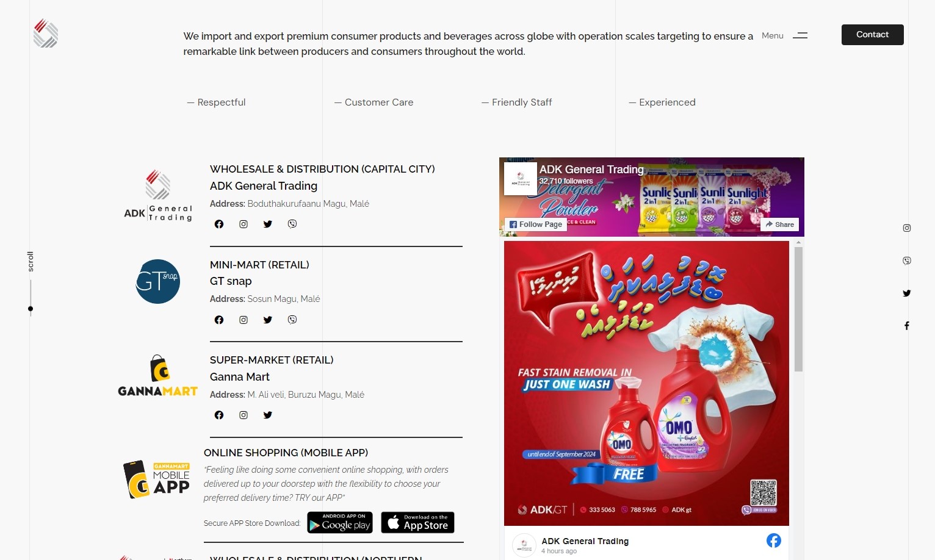Click the right sidebar Twitter icon

[907, 293]
